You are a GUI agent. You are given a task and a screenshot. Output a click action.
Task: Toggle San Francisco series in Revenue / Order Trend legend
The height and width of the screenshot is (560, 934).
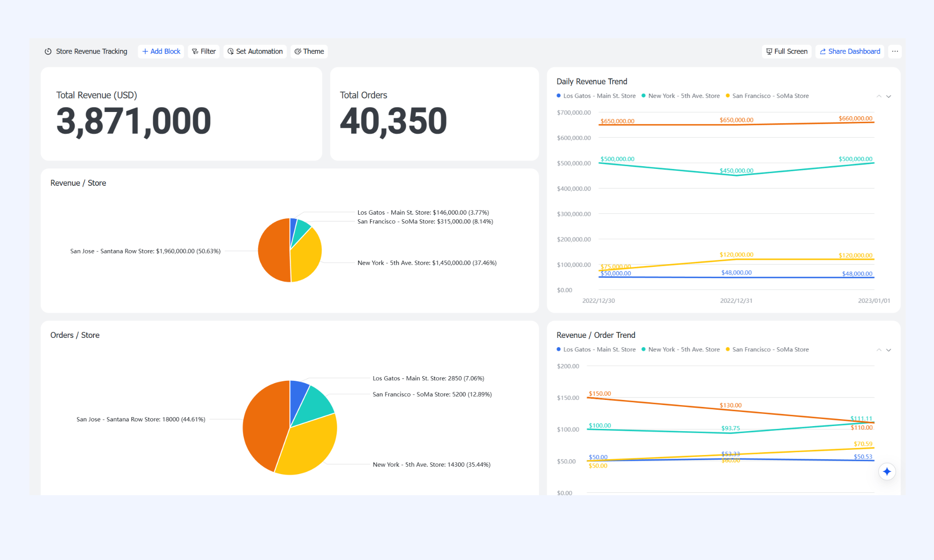tap(767, 350)
